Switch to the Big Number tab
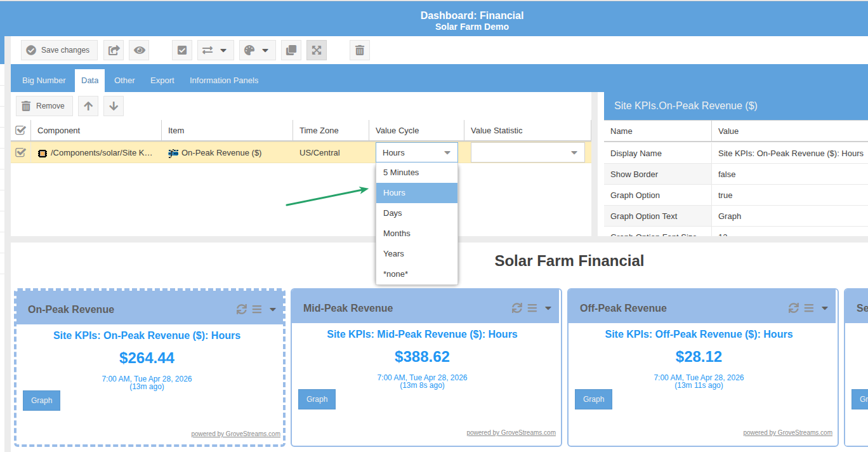868x452 pixels. (44, 81)
